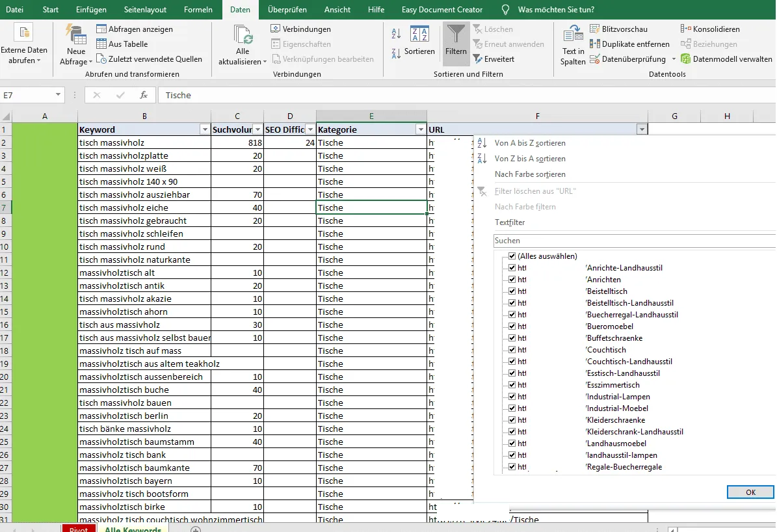Open the Verbindungen icon

(276, 29)
